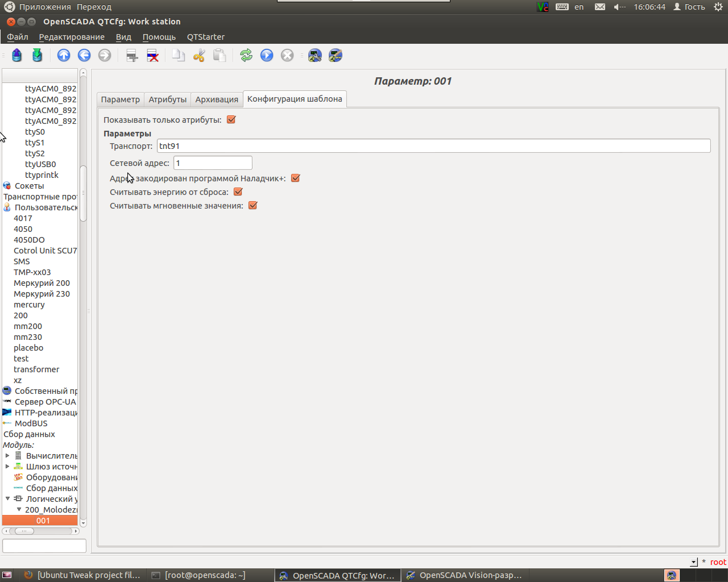The width and height of the screenshot is (728, 582).
Task: Launch the QTCfg module icon in the toolbar
Action: coord(315,55)
